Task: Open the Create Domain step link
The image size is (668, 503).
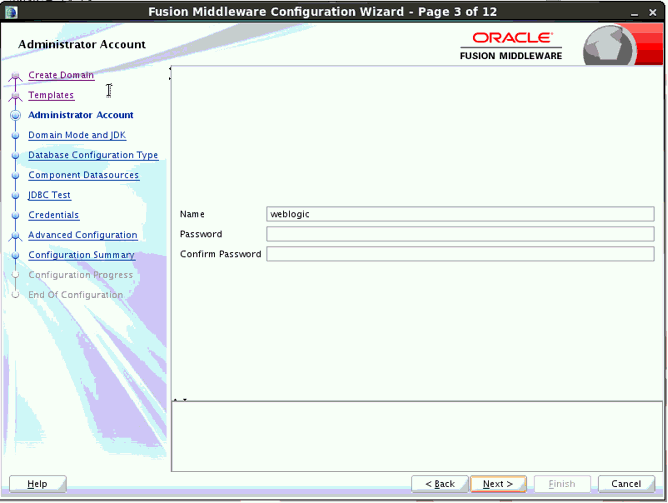Action: tap(61, 75)
